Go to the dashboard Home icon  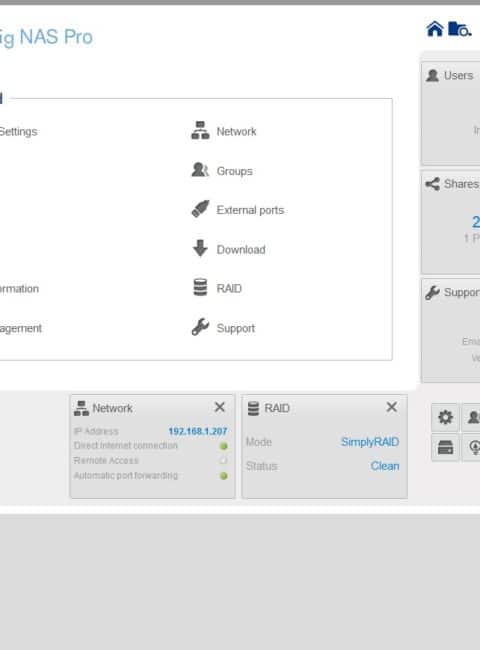click(x=434, y=29)
